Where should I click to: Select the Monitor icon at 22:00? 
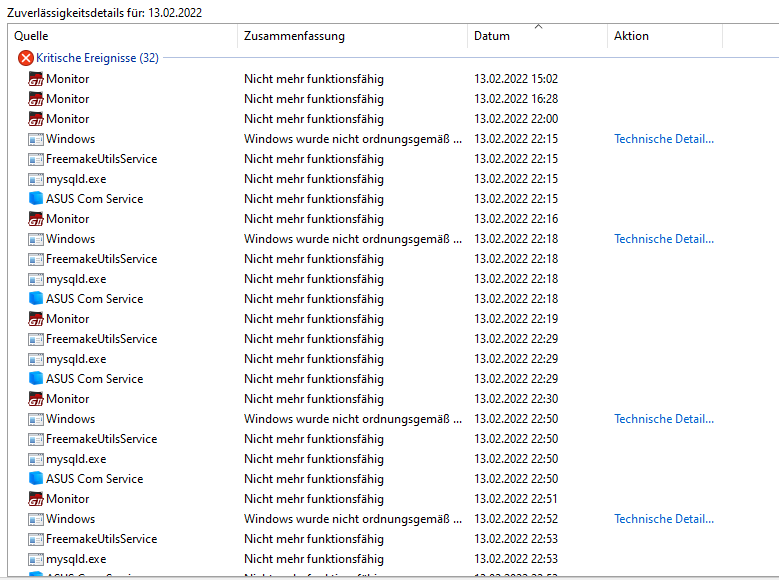click(36, 119)
